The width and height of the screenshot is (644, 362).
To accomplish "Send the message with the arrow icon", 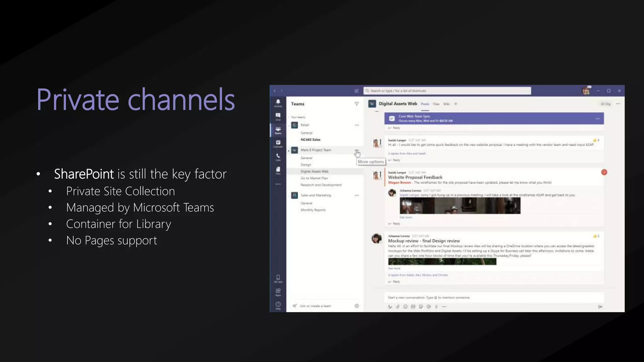I will coord(600,307).
